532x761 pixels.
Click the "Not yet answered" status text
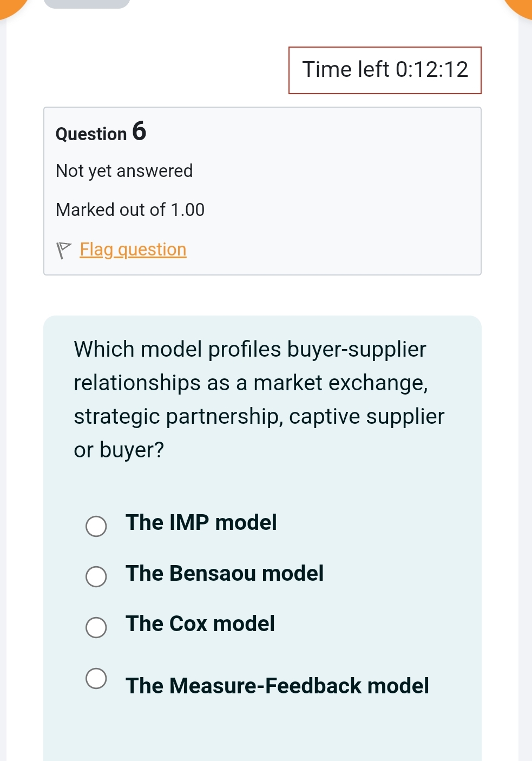click(x=124, y=171)
